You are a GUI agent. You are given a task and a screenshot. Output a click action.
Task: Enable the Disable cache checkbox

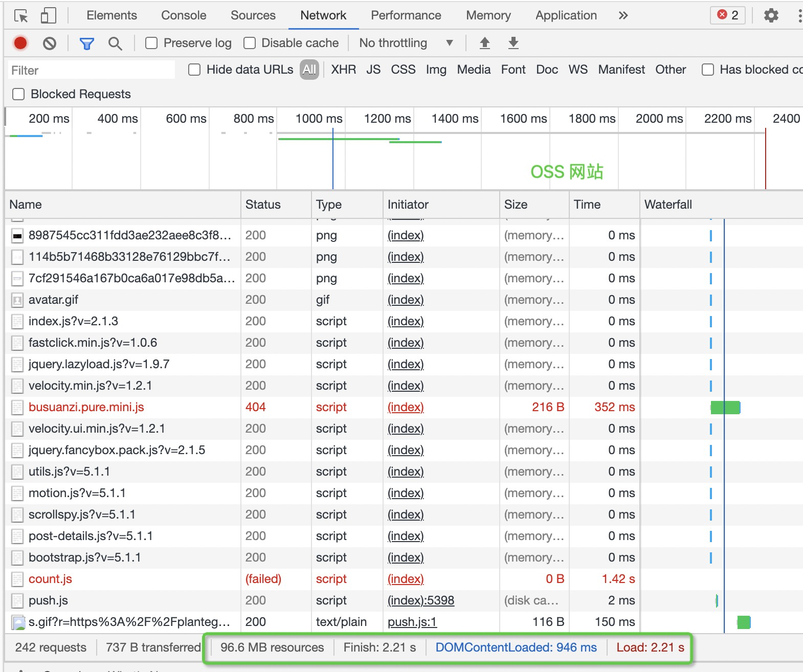click(250, 43)
